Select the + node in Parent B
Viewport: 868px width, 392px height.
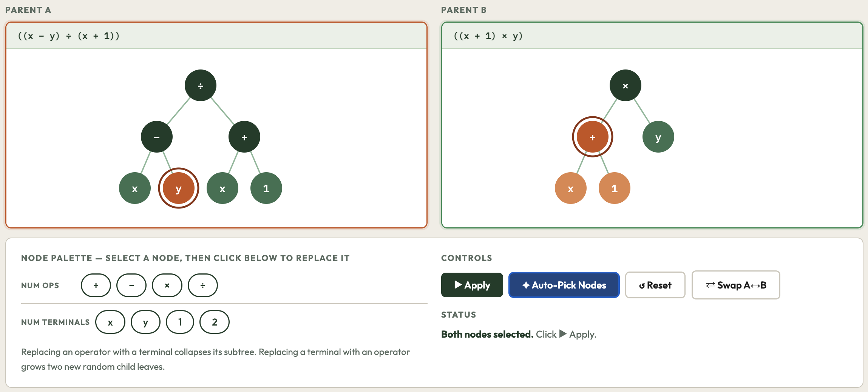click(592, 137)
